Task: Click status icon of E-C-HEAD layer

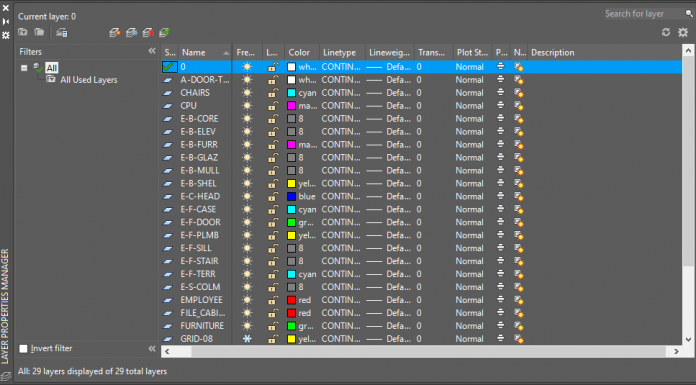Action: 168,196
